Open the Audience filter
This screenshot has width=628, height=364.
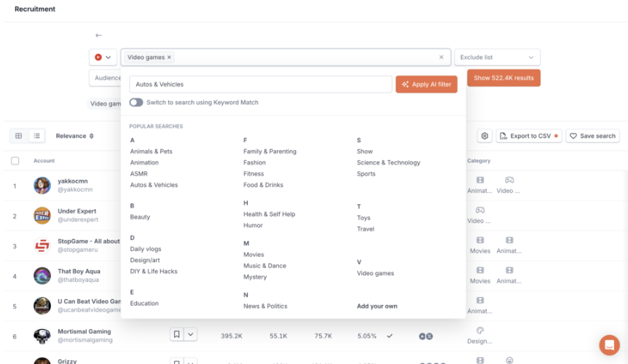[x=105, y=78]
